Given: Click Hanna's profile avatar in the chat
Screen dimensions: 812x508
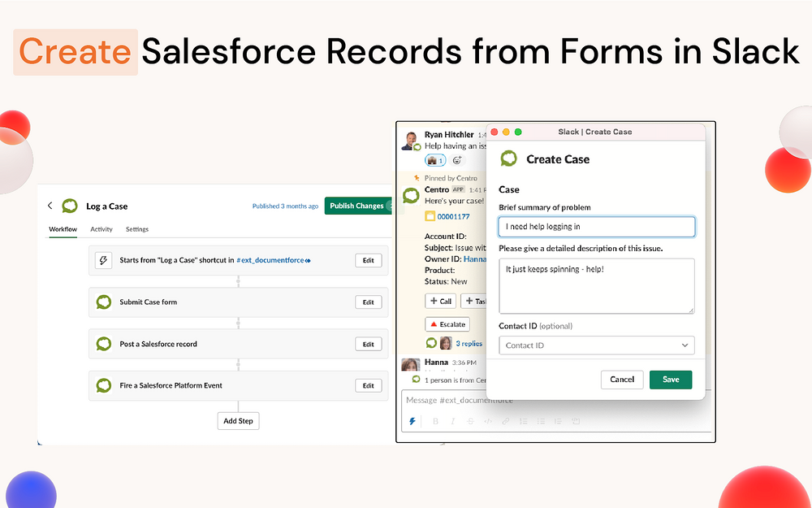Looking at the screenshot, I should point(411,364).
